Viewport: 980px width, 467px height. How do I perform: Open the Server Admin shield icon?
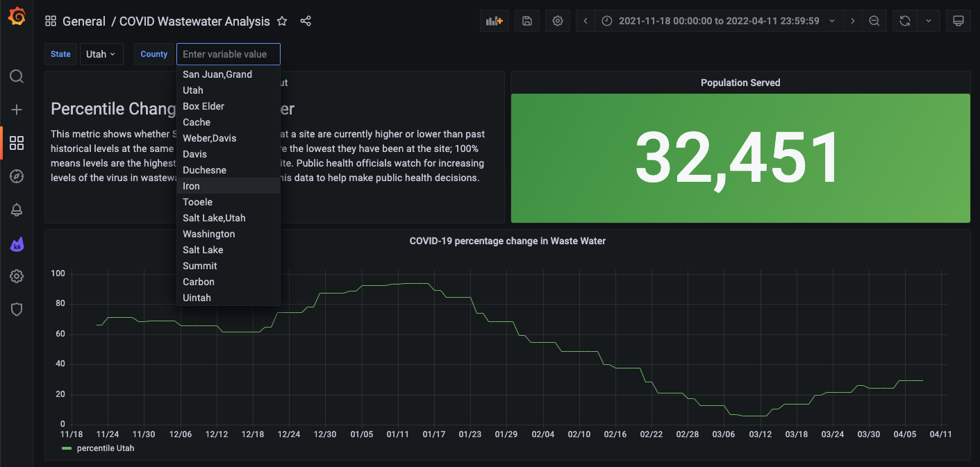[17, 309]
